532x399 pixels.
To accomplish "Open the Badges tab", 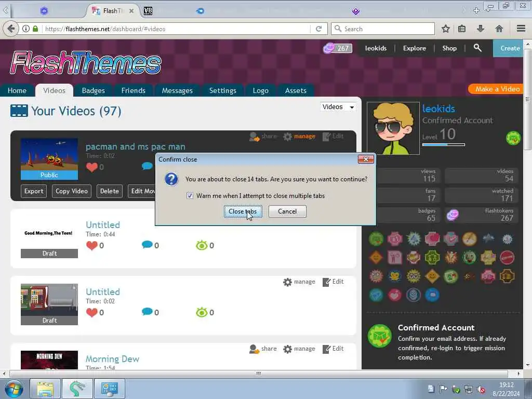I will (94, 90).
